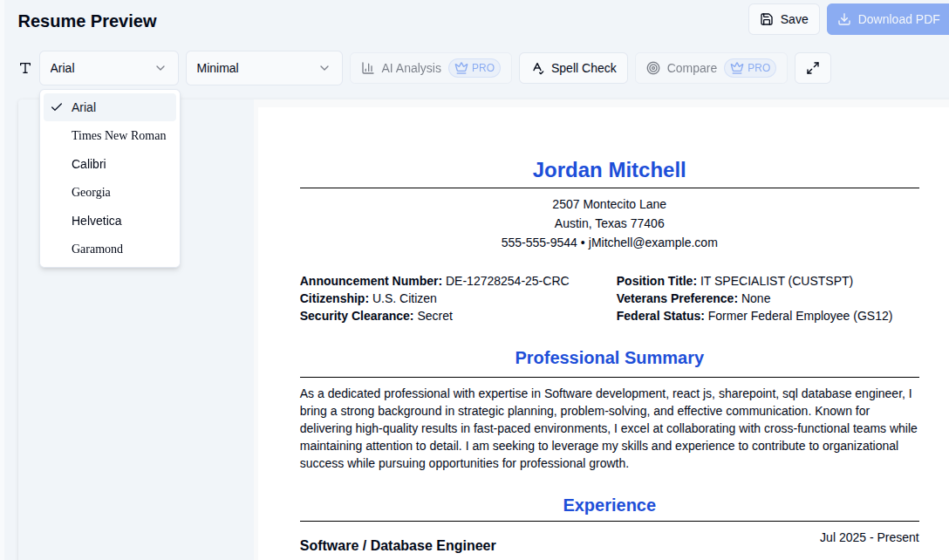Select Helvetica in the font dropdown list
The image size is (949, 560).
96,221
